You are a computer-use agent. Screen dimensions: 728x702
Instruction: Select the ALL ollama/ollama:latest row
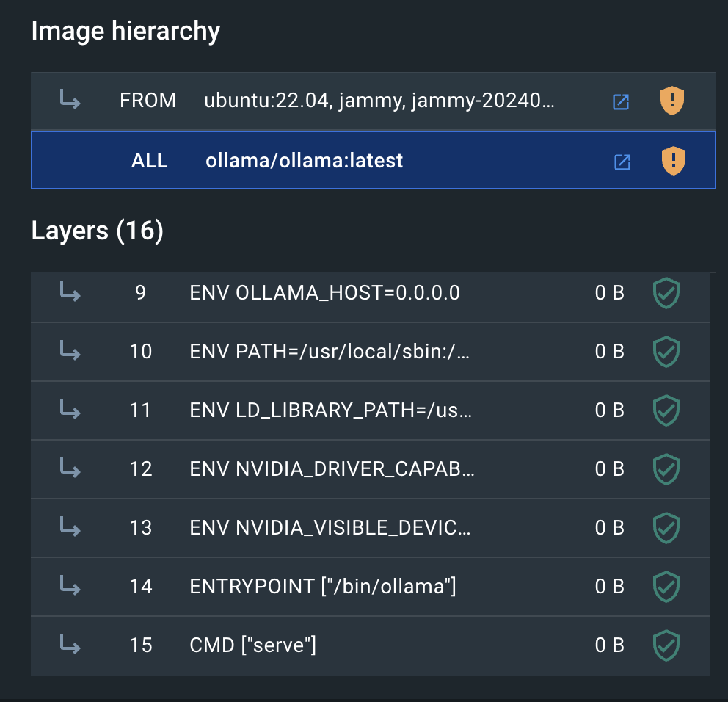click(374, 160)
